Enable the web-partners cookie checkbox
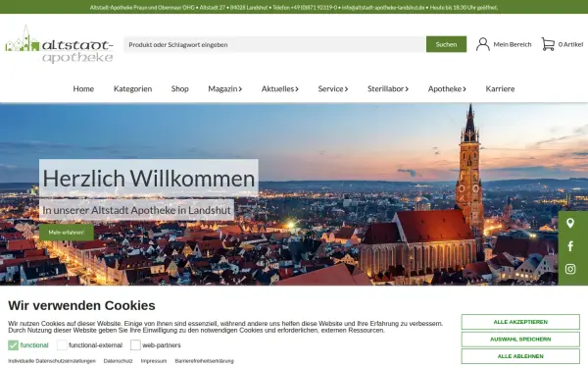Image resolution: width=588 pixels, height=368 pixels. point(135,345)
